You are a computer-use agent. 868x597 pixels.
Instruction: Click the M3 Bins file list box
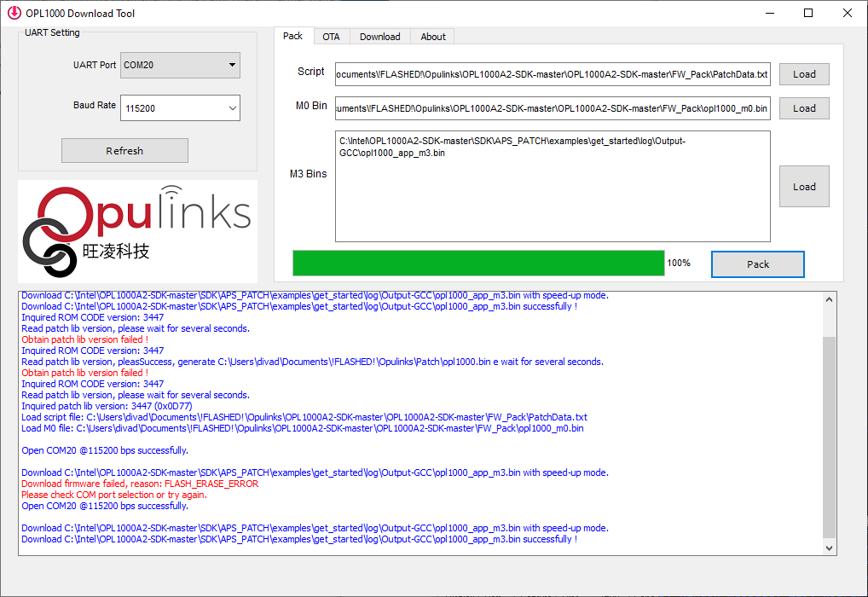pos(553,186)
